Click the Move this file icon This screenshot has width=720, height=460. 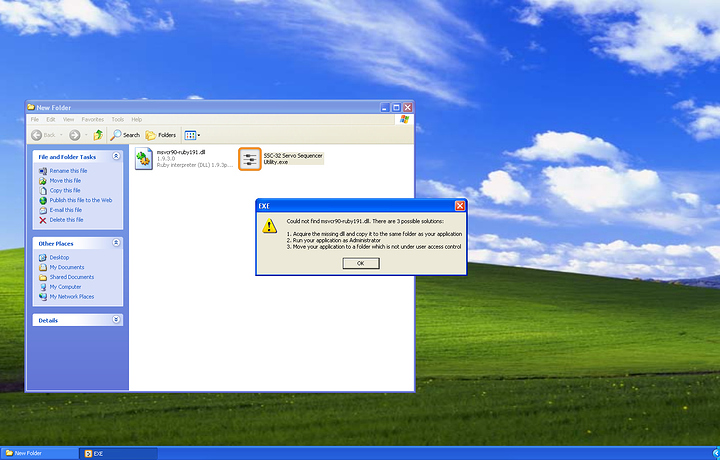[43, 181]
